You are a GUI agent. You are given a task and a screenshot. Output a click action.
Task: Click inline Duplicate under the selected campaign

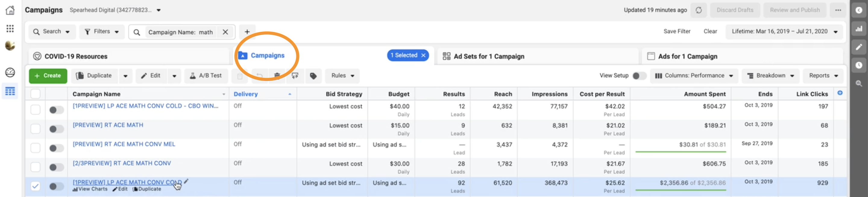click(147, 189)
